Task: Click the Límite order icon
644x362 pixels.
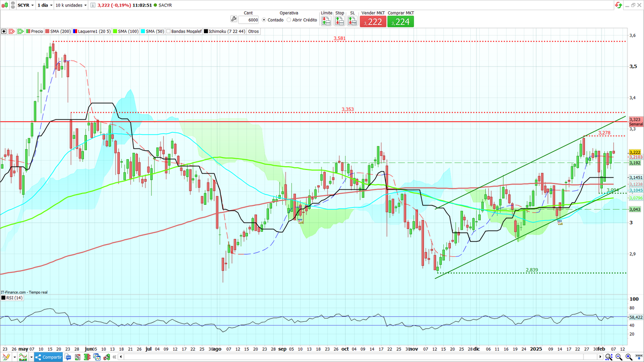Action: (x=326, y=21)
